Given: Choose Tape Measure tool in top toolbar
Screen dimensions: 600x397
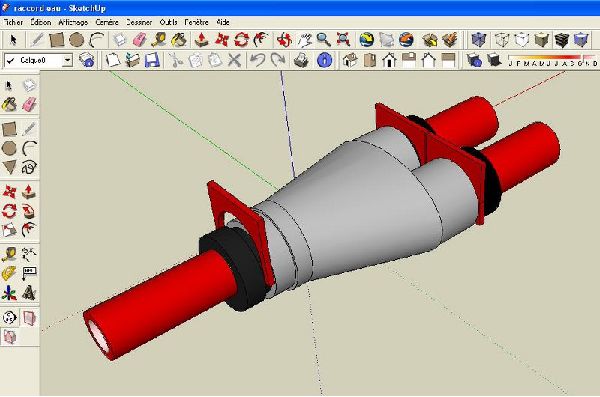Looking at the screenshot, I should (x=159, y=40).
